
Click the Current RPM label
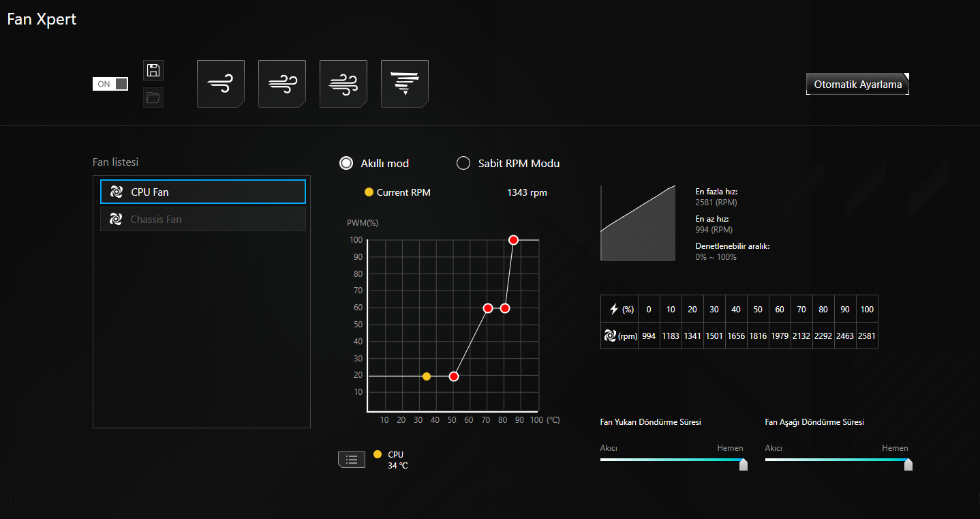[x=403, y=192]
